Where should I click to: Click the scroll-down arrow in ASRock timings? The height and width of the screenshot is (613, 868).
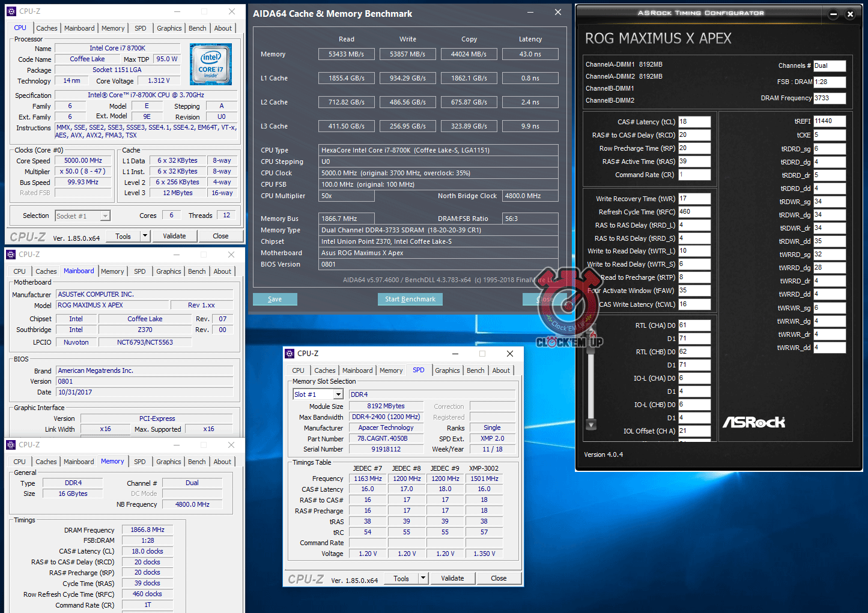tap(591, 424)
